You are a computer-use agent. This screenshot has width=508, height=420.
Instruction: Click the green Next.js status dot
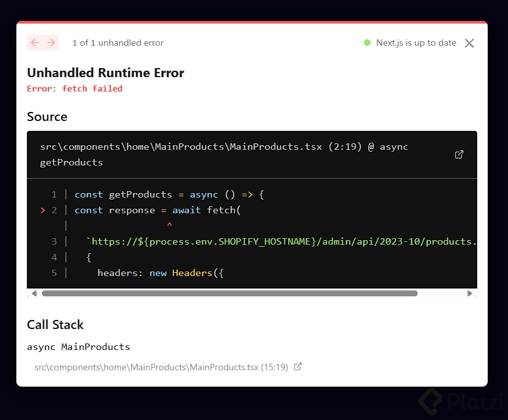[367, 43]
